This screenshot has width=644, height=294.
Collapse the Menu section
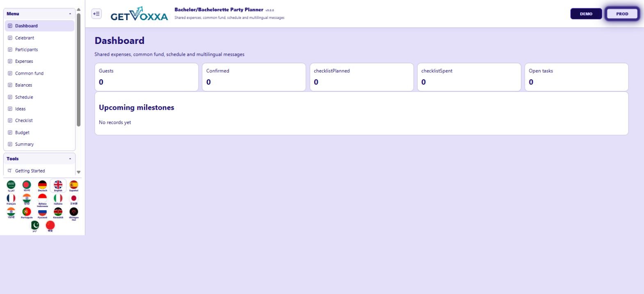pyautogui.click(x=39, y=14)
